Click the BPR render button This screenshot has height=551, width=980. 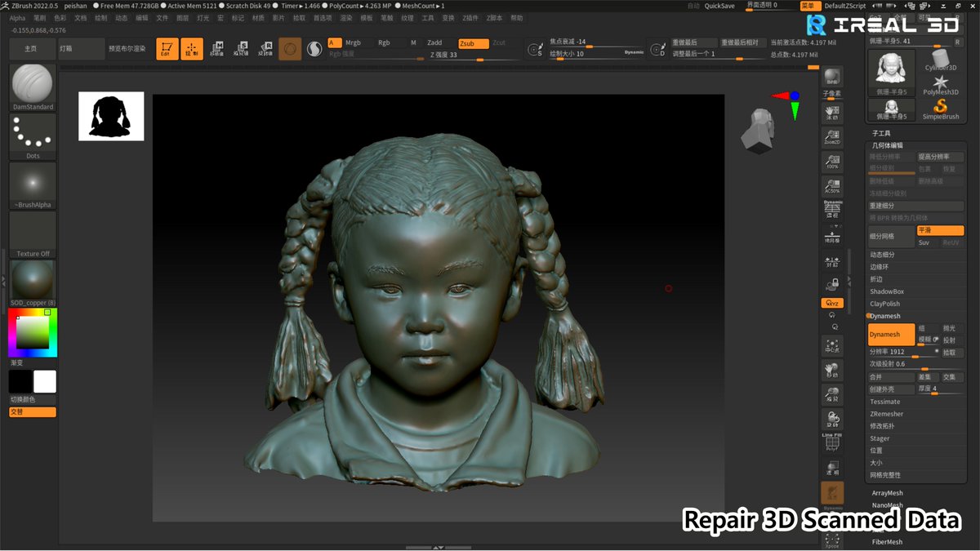point(832,77)
